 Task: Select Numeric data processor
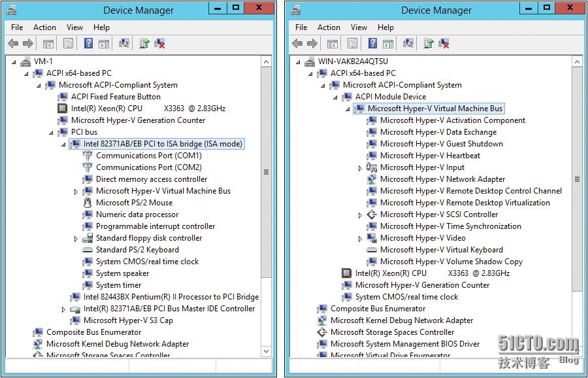pyautogui.click(x=137, y=215)
